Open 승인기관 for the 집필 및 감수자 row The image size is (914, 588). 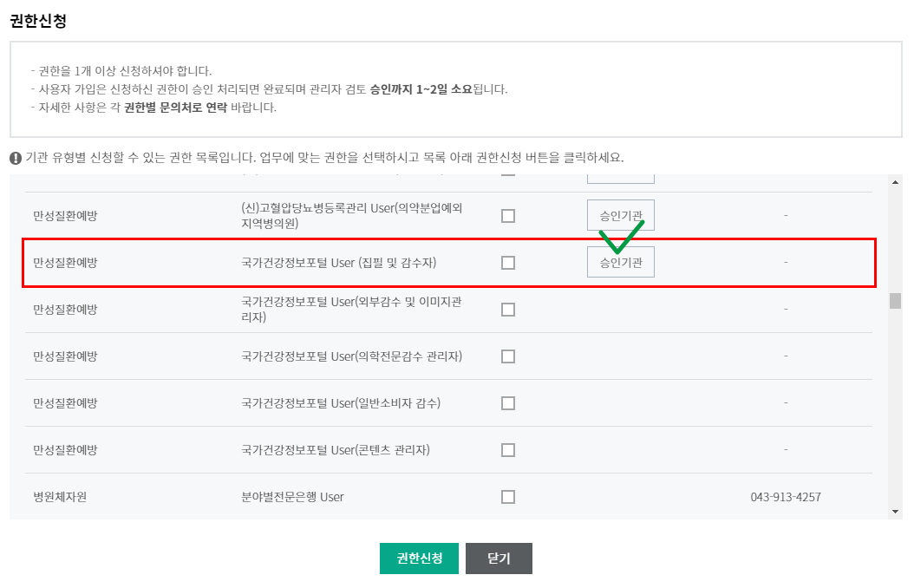point(621,262)
